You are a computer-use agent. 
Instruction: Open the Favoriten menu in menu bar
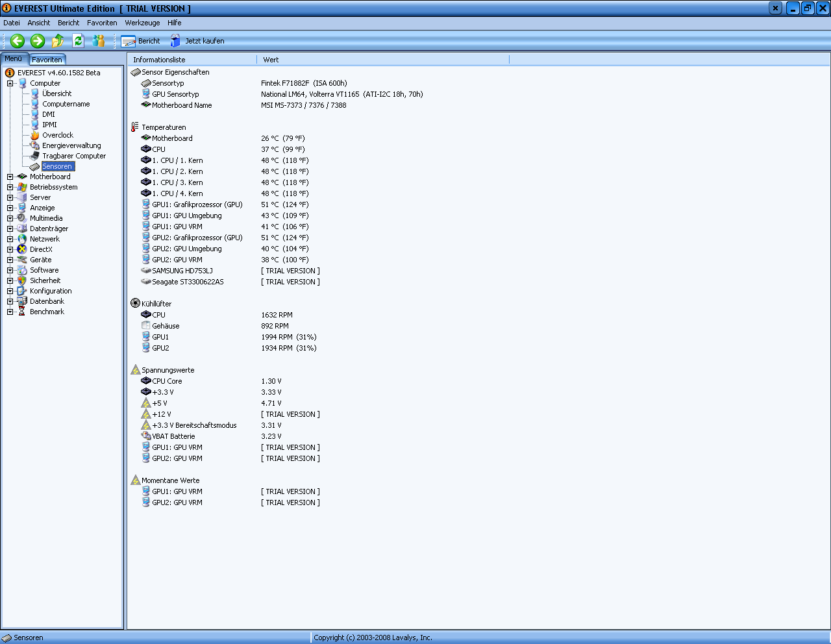click(103, 23)
